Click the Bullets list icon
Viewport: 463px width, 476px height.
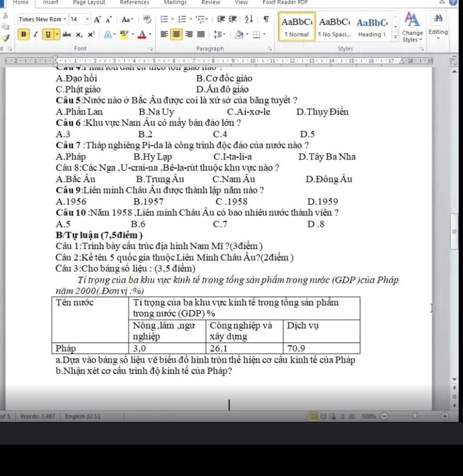pos(164,19)
